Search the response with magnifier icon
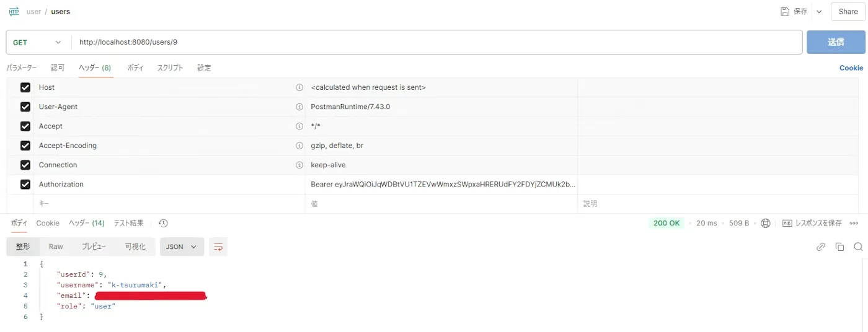This screenshot has height=332, width=868. (858, 247)
